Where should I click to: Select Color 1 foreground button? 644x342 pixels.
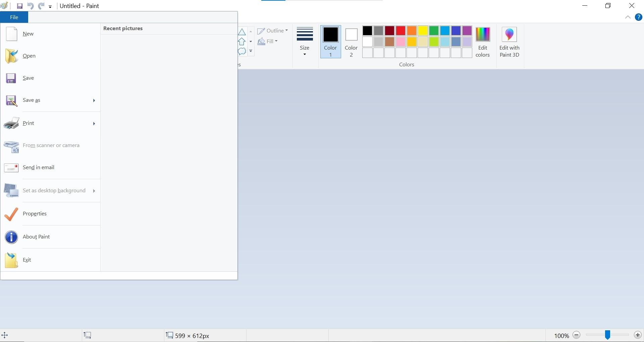[x=330, y=42]
